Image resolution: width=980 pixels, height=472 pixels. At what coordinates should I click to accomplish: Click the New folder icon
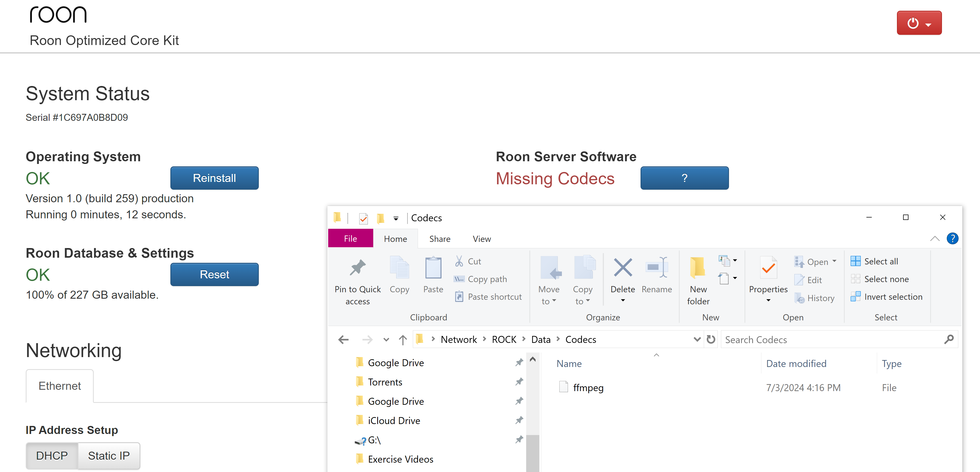[x=698, y=267]
